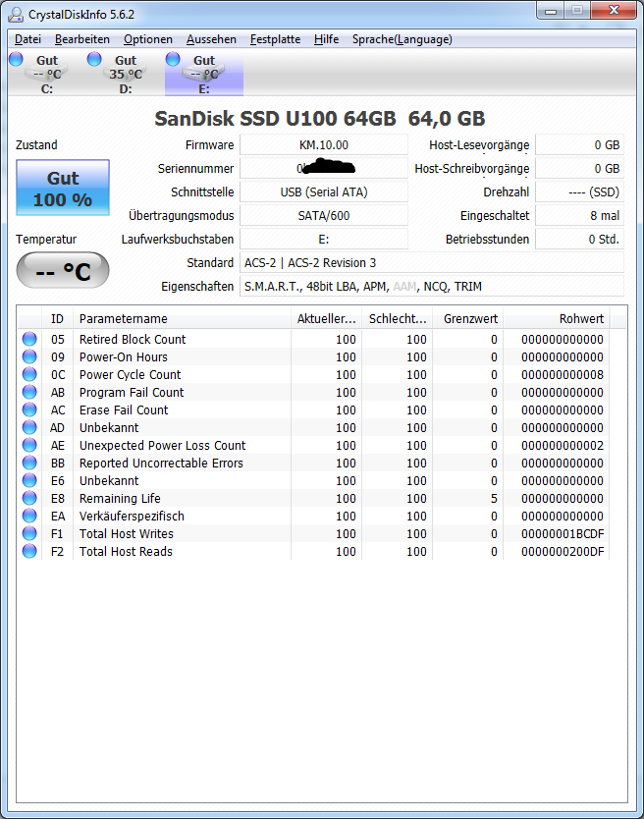The image size is (644, 819).
Task: Click raw value 00000001BCDF
Action: pyautogui.click(x=563, y=534)
